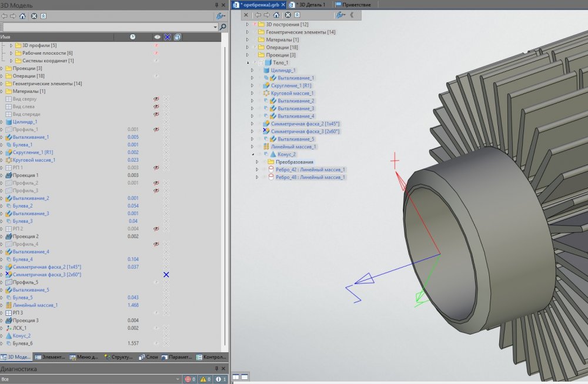Switch to the Парамет... panel tab
Screen dimensions: 588x384
tap(176, 357)
